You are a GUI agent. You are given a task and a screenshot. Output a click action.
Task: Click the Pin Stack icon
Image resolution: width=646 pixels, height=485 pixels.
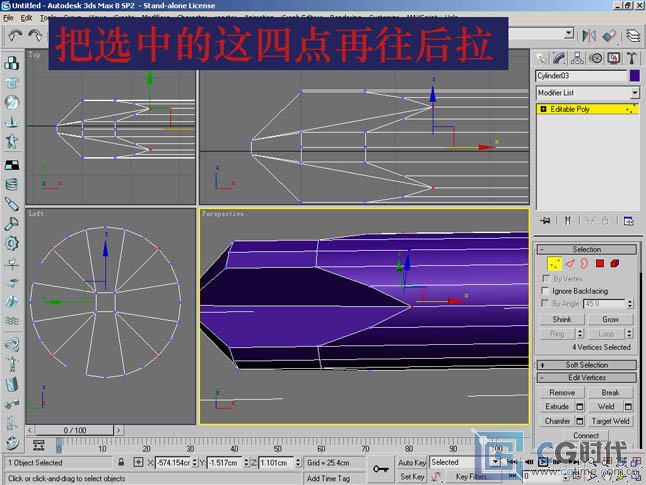point(545,221)
